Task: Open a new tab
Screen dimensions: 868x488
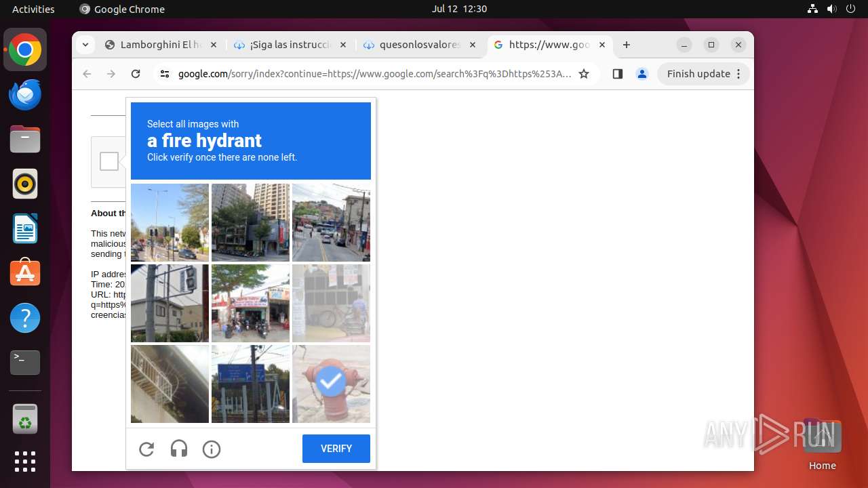Action: [627, 45]
